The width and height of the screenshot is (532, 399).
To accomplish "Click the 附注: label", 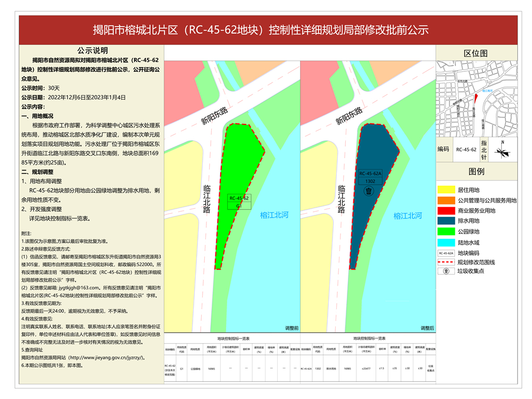I will click(x=27, y=234).
